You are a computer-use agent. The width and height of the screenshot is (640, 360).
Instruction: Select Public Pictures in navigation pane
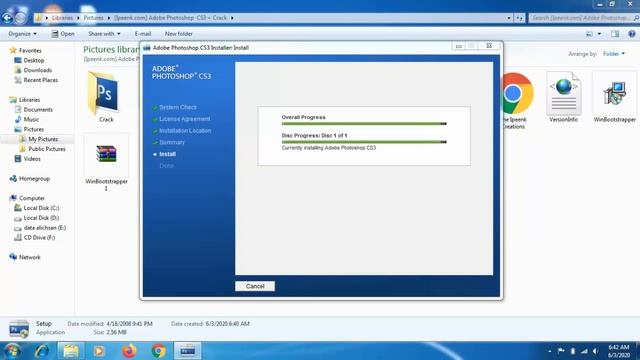(47, 149)
